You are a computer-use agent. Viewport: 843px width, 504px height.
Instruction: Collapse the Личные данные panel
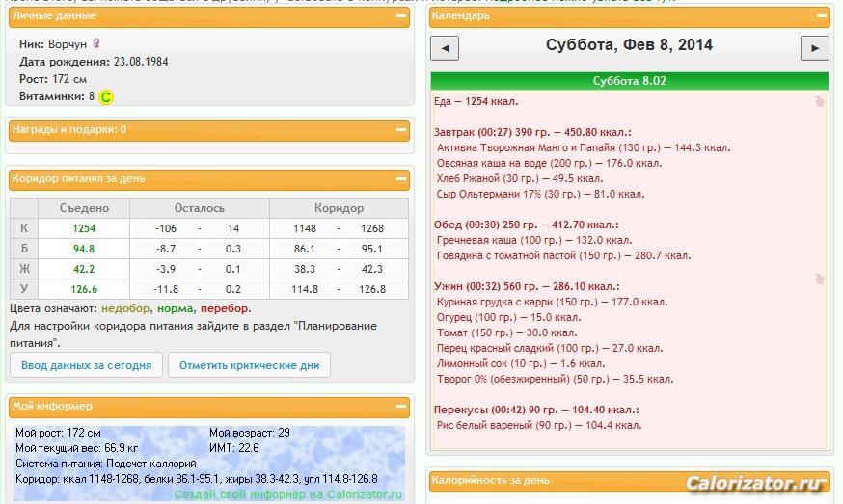[401, 16]
